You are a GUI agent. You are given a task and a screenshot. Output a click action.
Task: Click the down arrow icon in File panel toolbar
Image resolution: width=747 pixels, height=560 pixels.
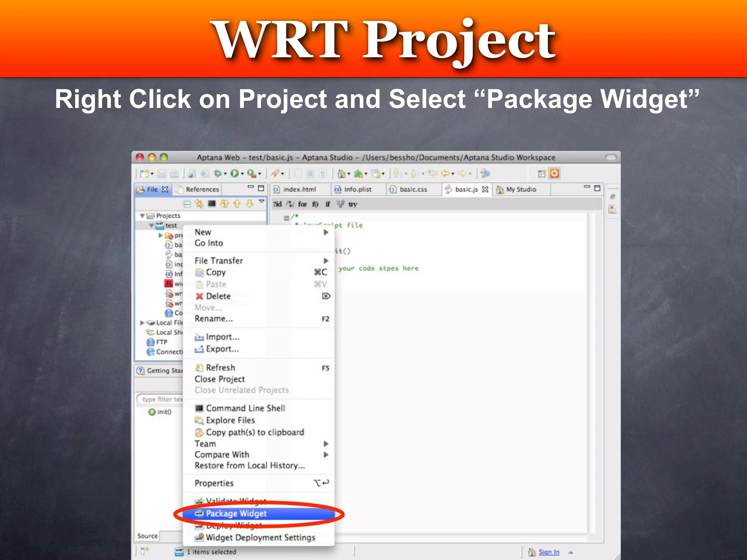tap(249, 203)
